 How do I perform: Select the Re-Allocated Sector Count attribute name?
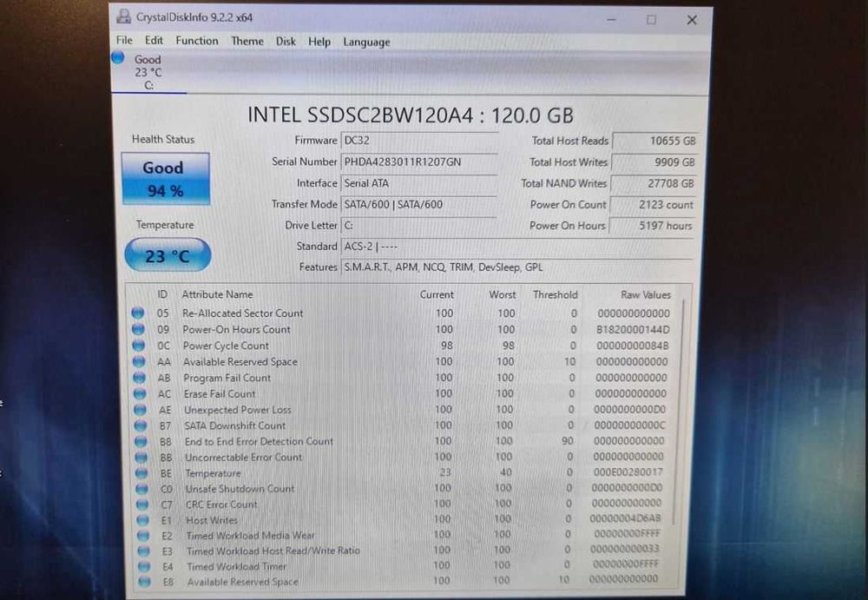[x=242, y=313]
